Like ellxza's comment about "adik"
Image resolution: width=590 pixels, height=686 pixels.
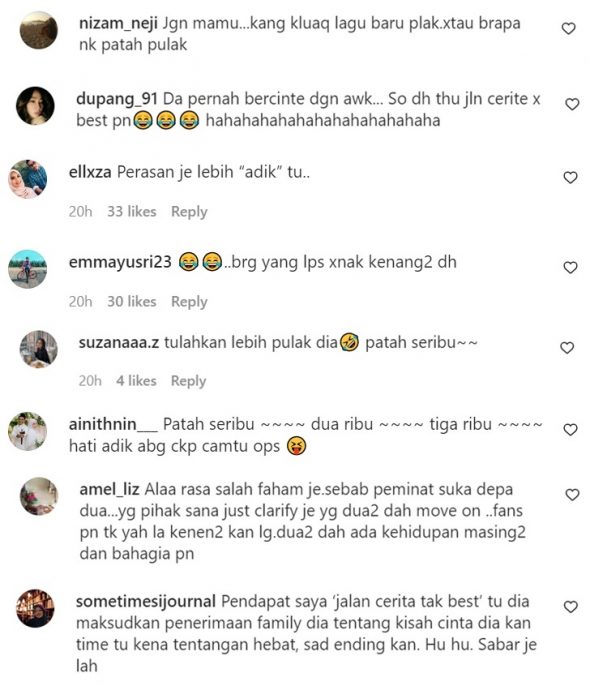click(x=570, y=178)
